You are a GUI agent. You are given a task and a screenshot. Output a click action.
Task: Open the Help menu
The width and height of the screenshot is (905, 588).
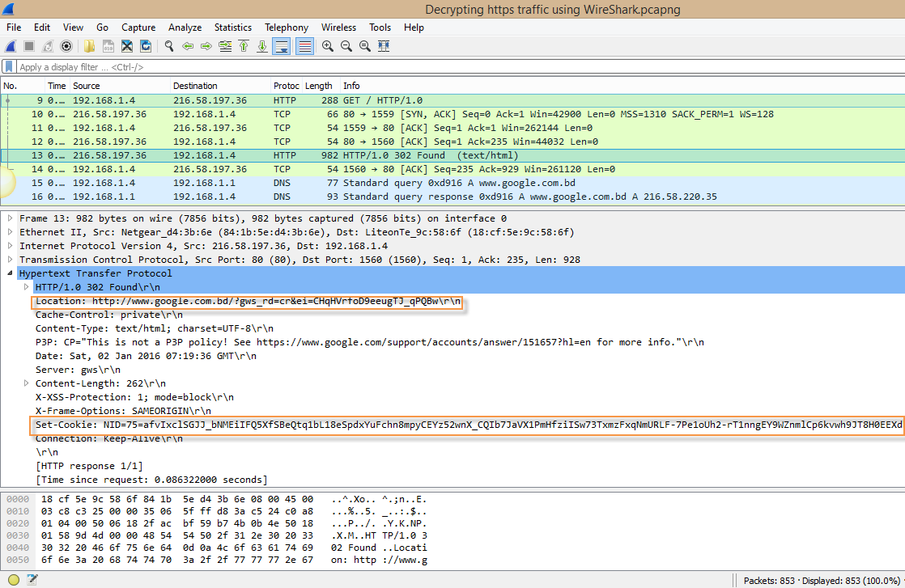(x=414, y=27)
